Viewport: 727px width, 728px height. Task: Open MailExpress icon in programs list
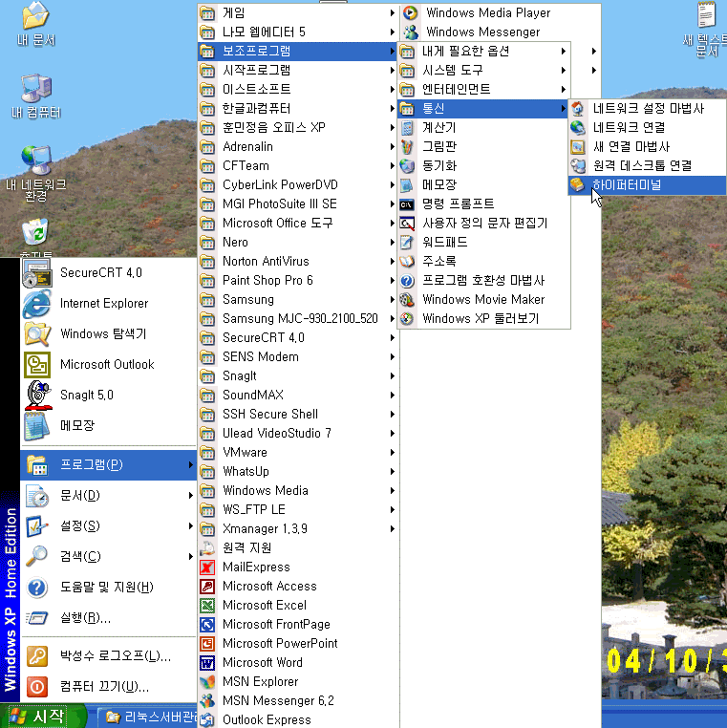[x=207, y=567]
